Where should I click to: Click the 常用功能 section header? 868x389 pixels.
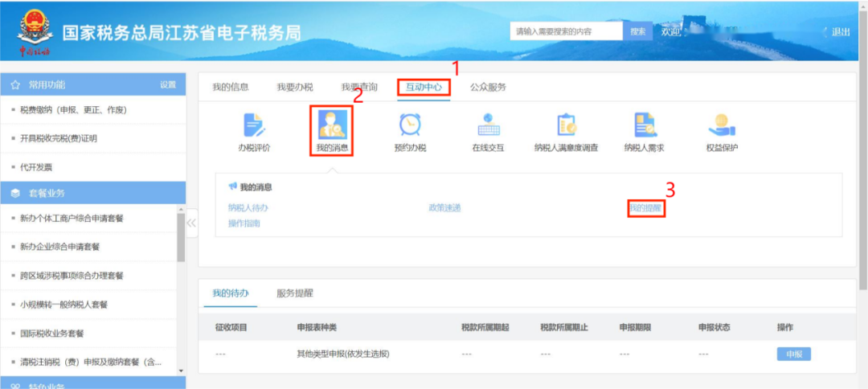(x=93, y=84)
